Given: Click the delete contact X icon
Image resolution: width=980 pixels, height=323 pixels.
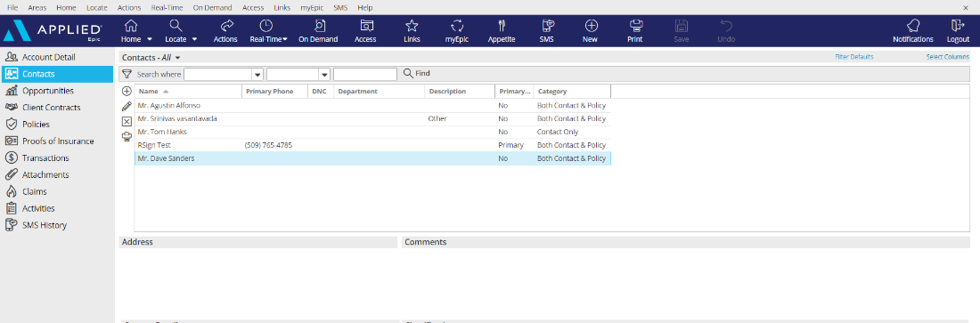Looking at the screenshot, I should click(127, 121).
